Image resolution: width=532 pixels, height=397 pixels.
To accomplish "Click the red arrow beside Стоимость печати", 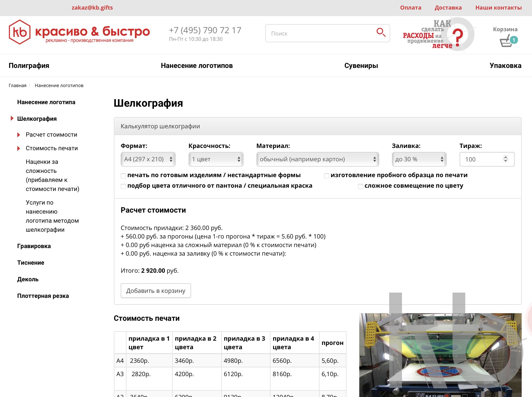I will tap(19, 148).
